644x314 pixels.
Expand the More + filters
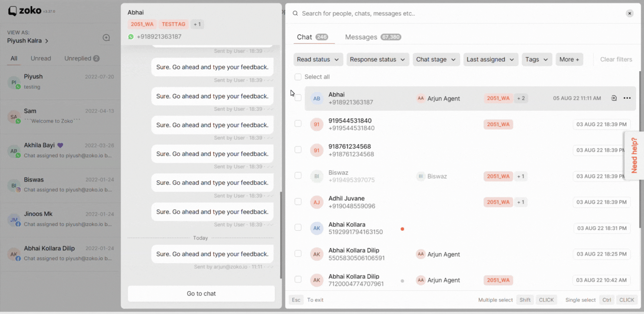tap(569, 60)
